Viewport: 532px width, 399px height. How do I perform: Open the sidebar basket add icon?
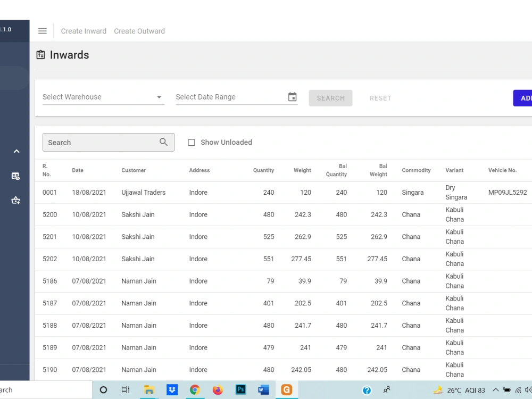click(15, 200)
